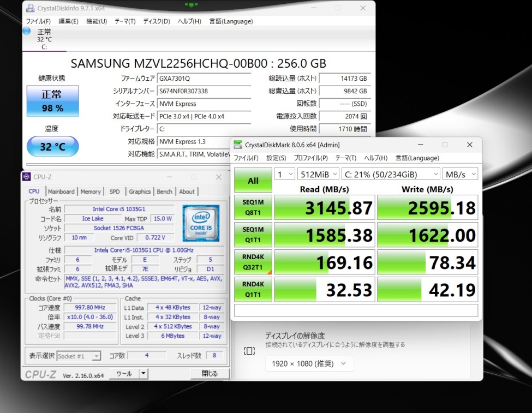Open the Socket #1 selection dropdown

click(79, 356)
